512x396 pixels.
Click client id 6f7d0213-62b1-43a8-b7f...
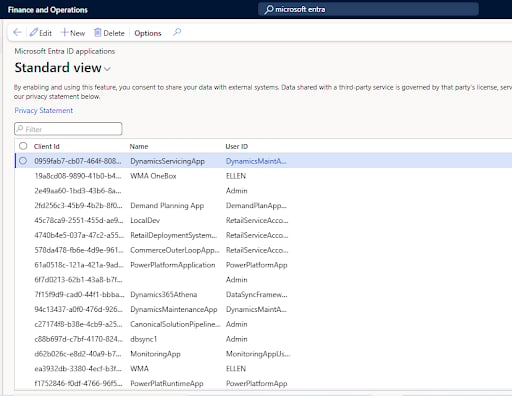point(78,280)
